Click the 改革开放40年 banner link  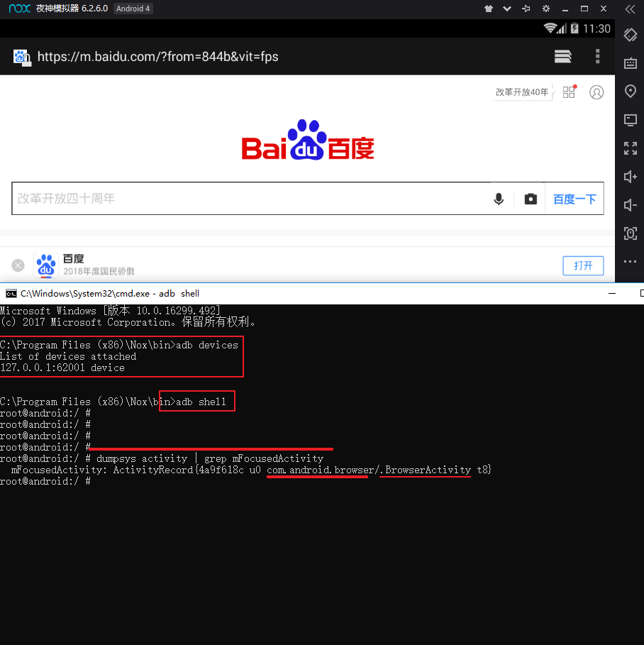tap(522, 92)
